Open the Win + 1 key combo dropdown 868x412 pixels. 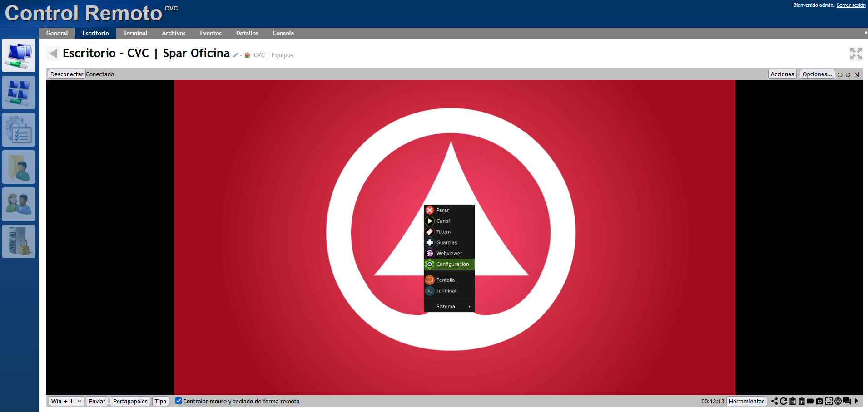coord(66,401)
